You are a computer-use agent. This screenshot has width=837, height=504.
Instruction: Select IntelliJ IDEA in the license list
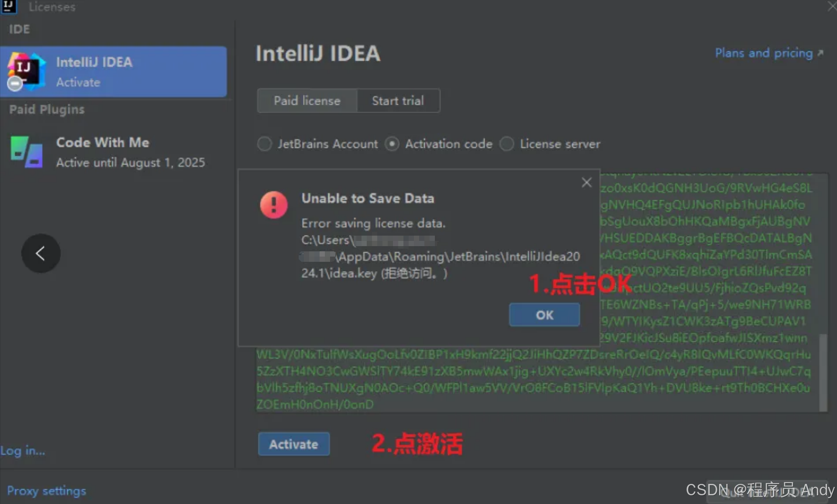[x=114, y=72]
